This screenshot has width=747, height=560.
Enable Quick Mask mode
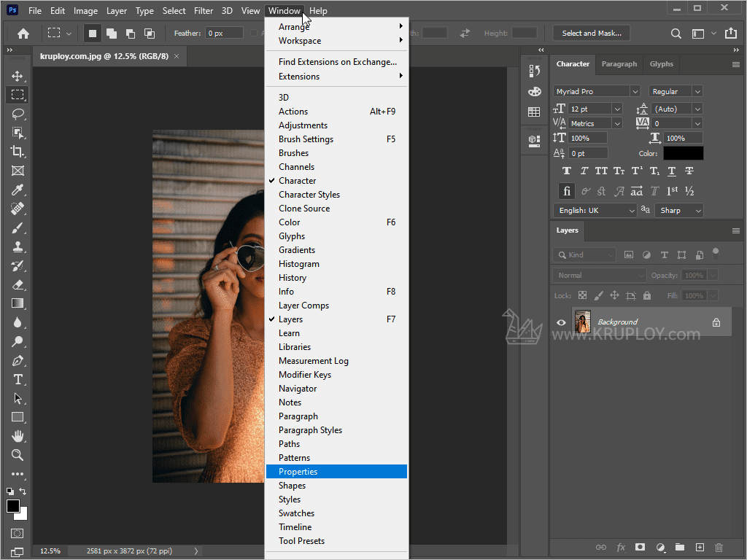[18, 533]
